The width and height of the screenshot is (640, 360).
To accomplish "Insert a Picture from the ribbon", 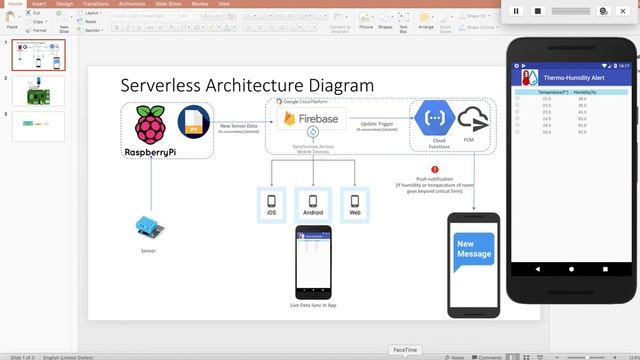I will point(366,21).
